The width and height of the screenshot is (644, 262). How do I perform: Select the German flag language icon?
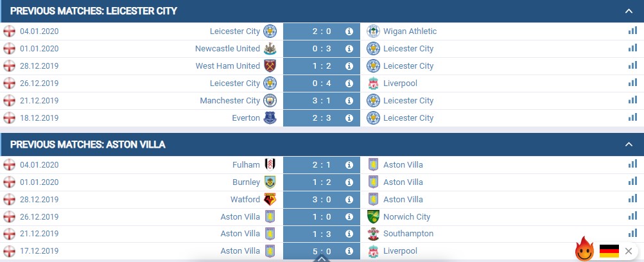(609, 251)
